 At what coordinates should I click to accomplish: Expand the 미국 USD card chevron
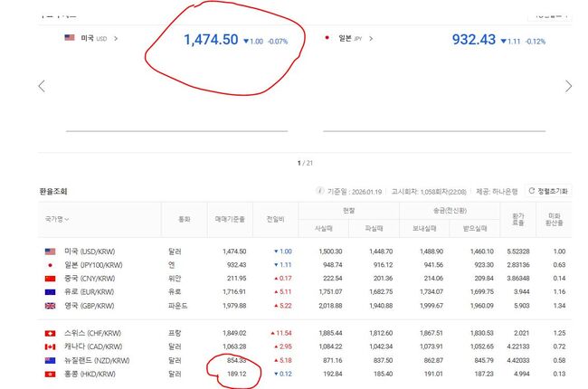(x=116, y=39)
